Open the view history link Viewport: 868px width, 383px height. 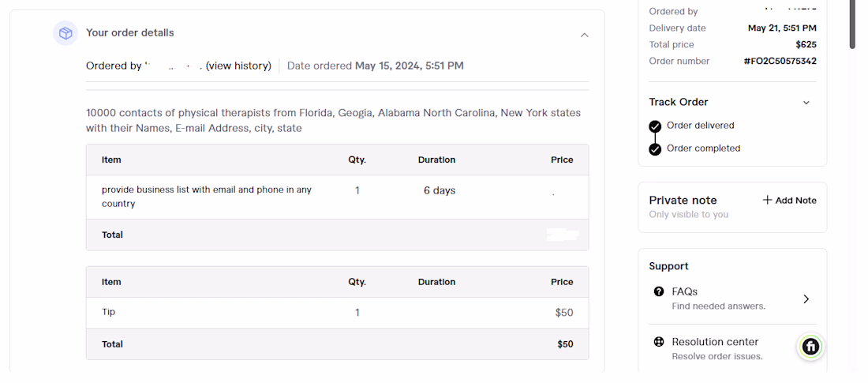pos(238,66)
